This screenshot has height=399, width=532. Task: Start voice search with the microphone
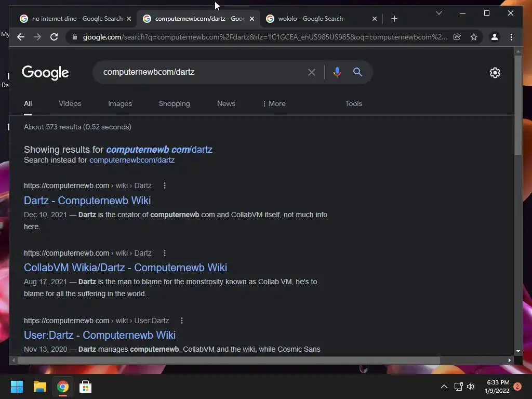tap(337, 72)
